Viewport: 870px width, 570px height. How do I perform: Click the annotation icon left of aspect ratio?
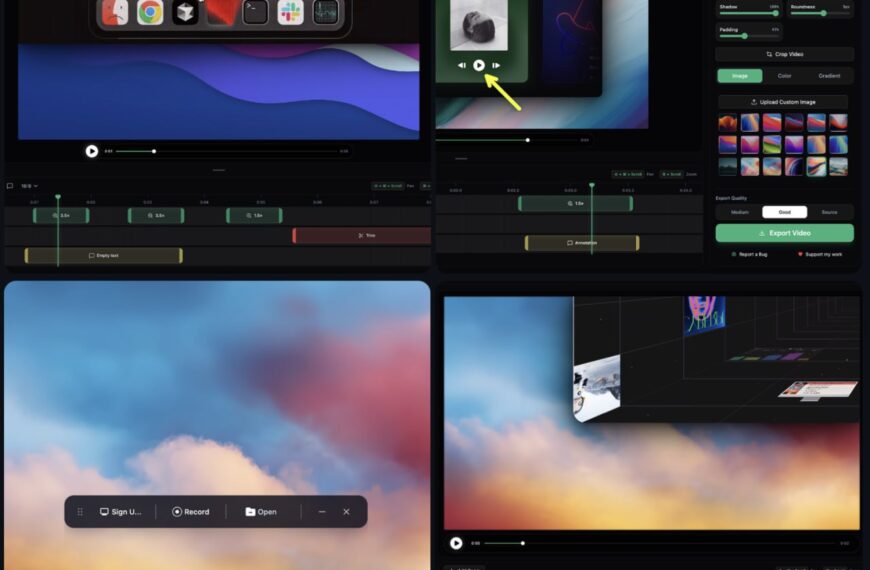10,186
